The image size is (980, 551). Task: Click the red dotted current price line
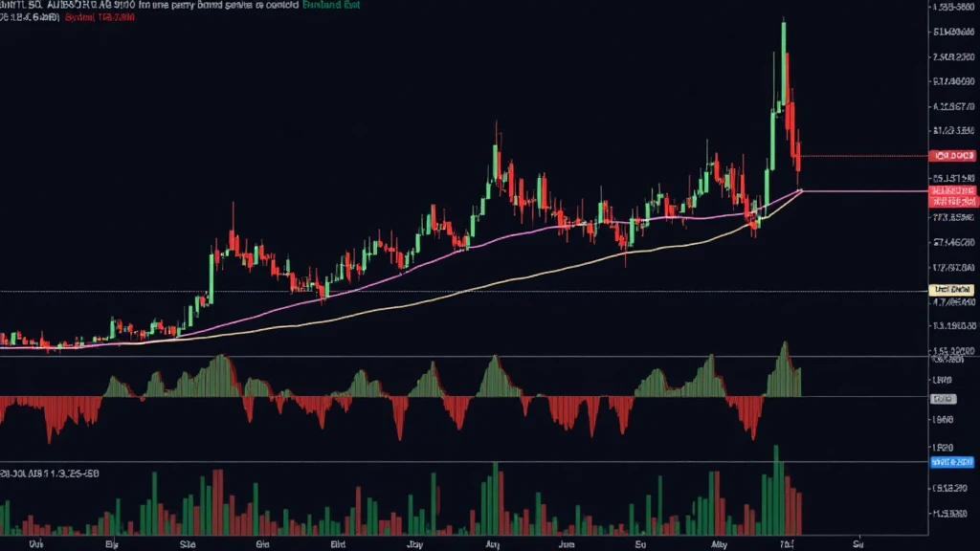tap(861, 156)
